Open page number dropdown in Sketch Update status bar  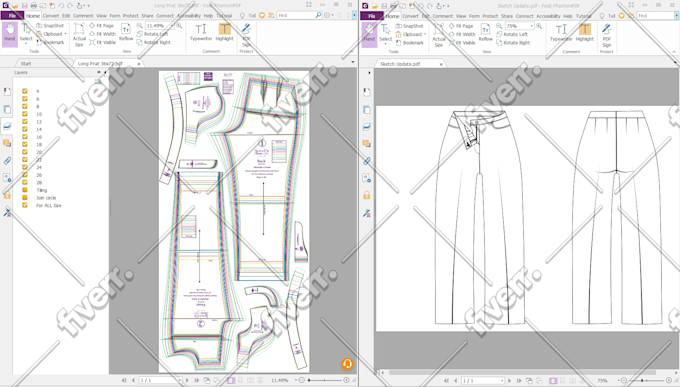pos(503,380)
